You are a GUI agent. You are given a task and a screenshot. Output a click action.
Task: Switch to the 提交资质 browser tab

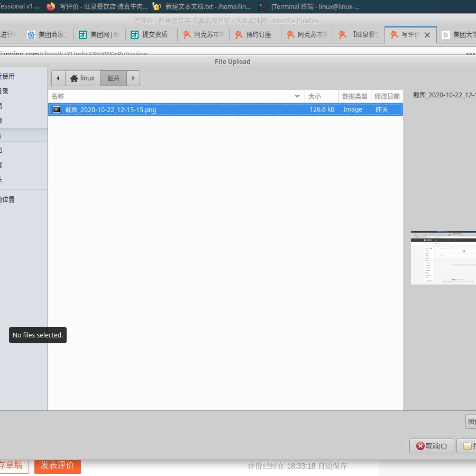(x=151, y=34)
